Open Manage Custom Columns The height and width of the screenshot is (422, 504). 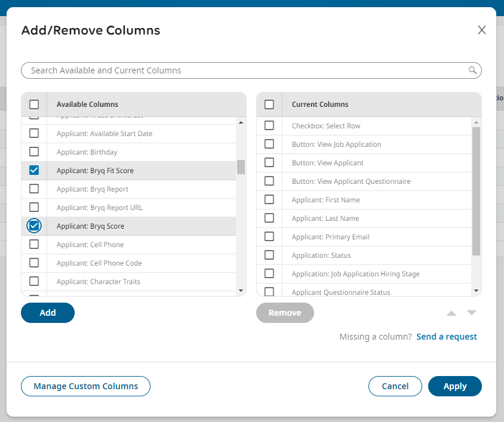coord(85,386)
